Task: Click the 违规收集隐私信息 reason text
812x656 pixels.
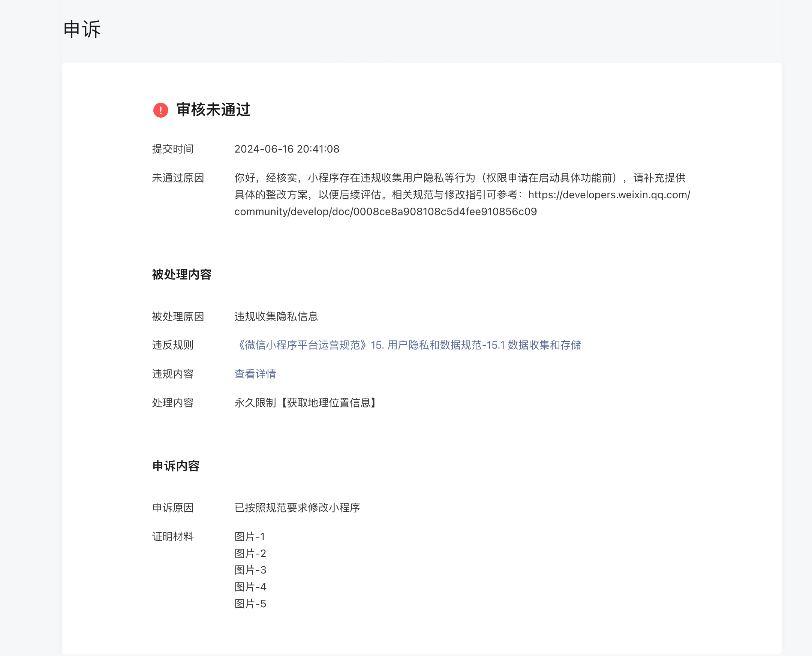Action: click(x=276, y=316)
